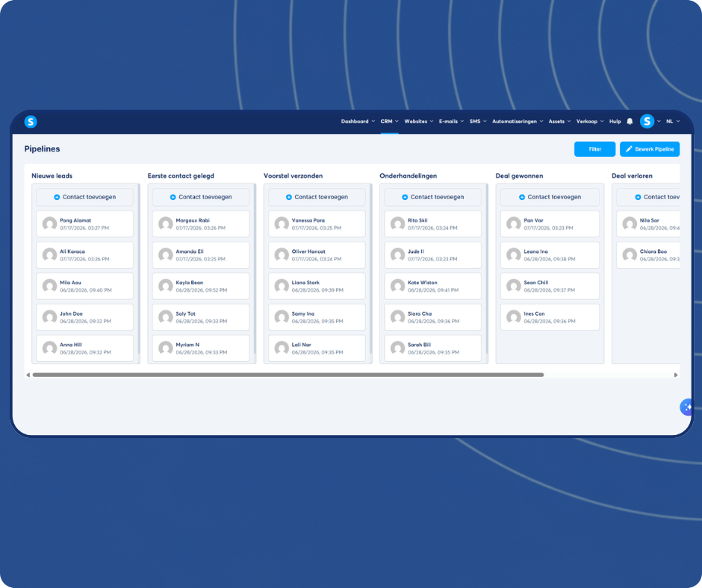The height and width of the screenshot is (588, 702).
Task: Open the Leana Ina card
Action: tap(550, 255)
